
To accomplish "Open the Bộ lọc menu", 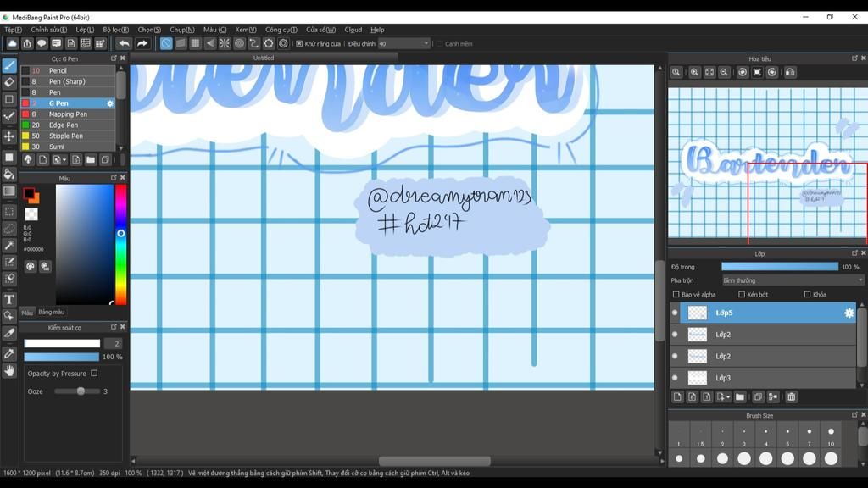I will point(115,30).
